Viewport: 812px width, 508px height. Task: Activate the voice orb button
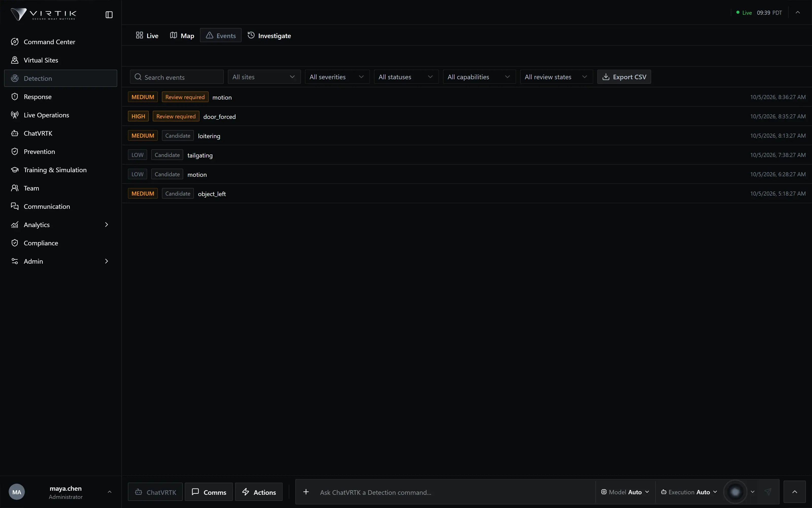click(735, 492)
